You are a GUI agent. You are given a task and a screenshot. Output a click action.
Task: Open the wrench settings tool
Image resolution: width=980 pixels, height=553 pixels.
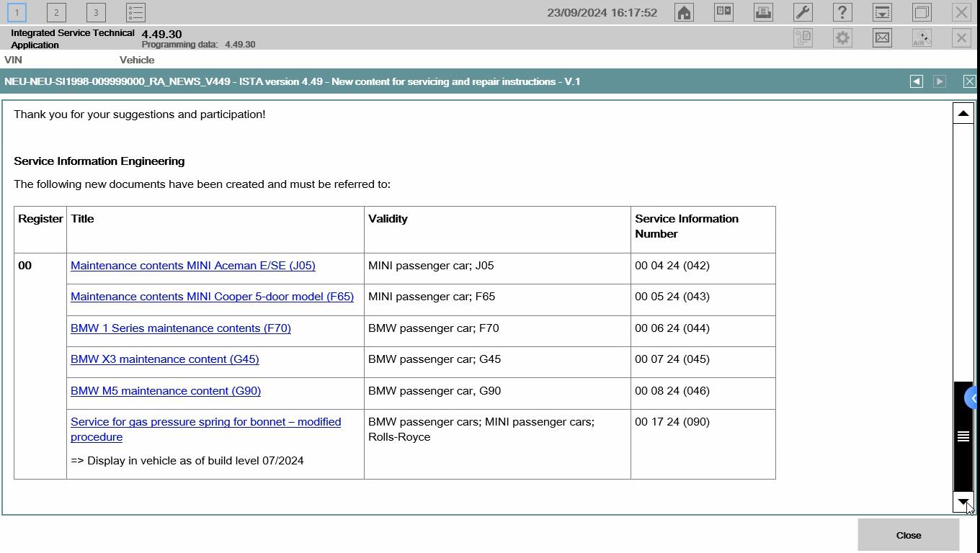[x=803, y=12]
